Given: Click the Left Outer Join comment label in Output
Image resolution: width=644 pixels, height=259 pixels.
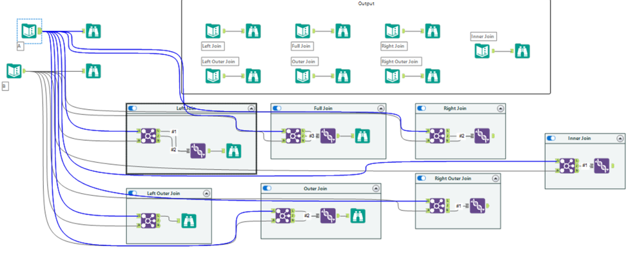Looking at the screenshot, I should (x=220, y=61).
